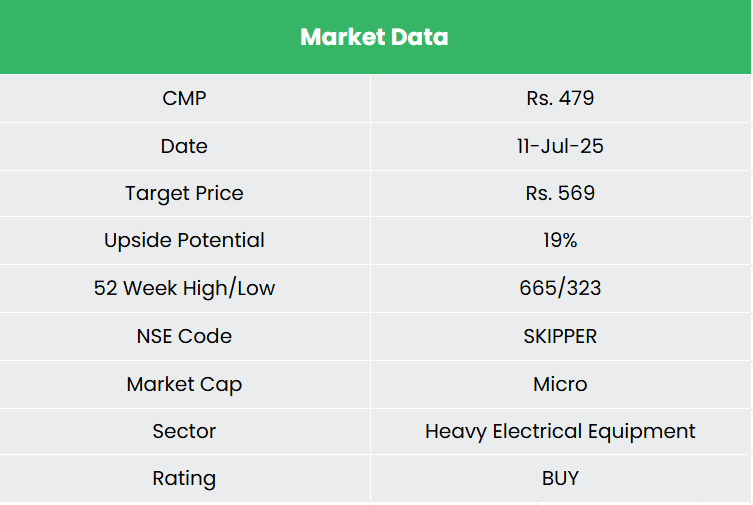Screen dimensions: 753x505
Task: Select the Rating label cell
Action: 184,478
